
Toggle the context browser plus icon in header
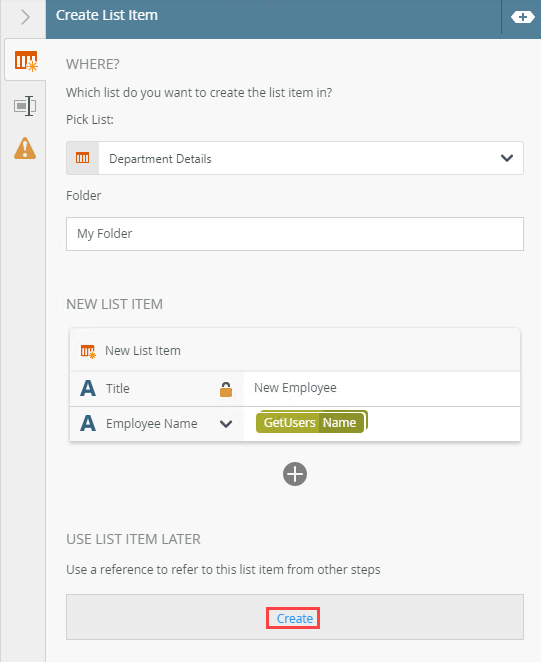click(522, 17)
